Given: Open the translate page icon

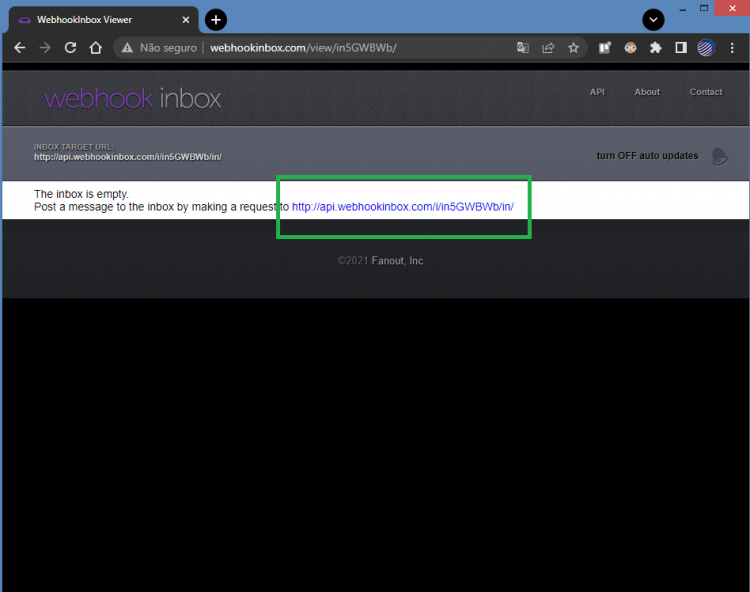Looking at the screenshot, I should [523, 48].
